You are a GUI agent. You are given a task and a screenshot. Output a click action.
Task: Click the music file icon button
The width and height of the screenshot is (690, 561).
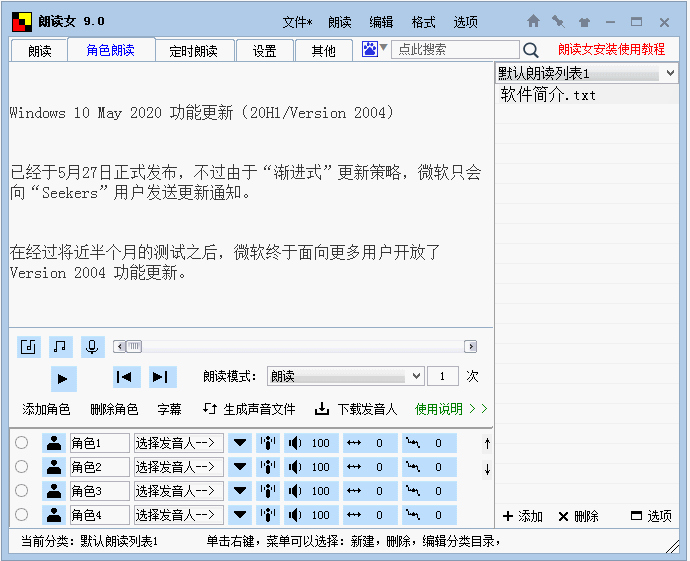29,347
